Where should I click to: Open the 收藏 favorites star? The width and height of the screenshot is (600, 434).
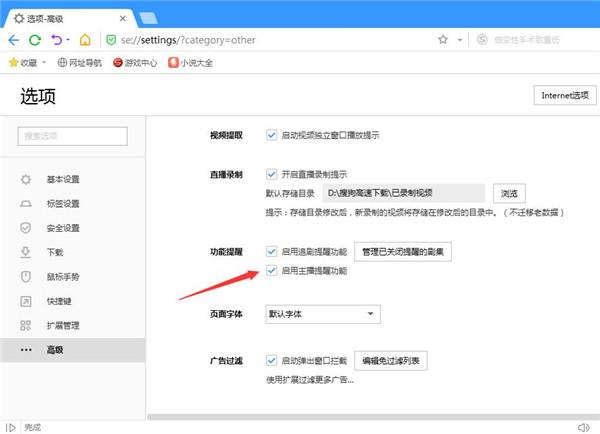[14, 62]
